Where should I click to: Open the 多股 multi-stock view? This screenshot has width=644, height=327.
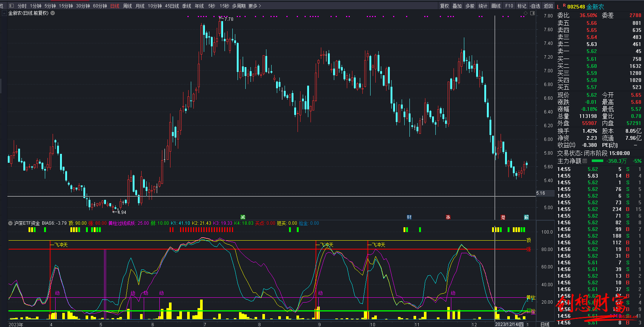470,6
